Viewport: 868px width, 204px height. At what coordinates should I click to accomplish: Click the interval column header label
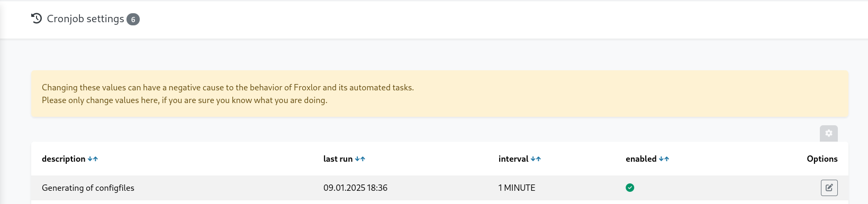click(x=513, y=159)
